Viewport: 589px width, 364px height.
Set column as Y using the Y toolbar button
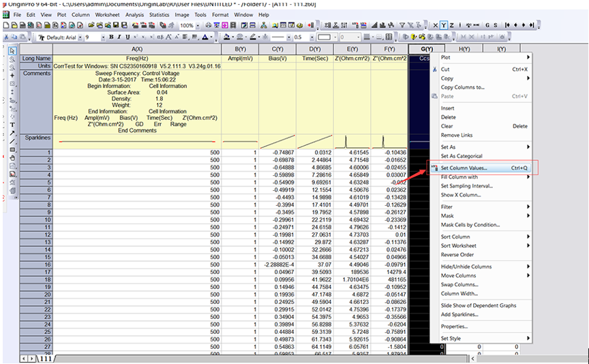[x=444, y=25]
